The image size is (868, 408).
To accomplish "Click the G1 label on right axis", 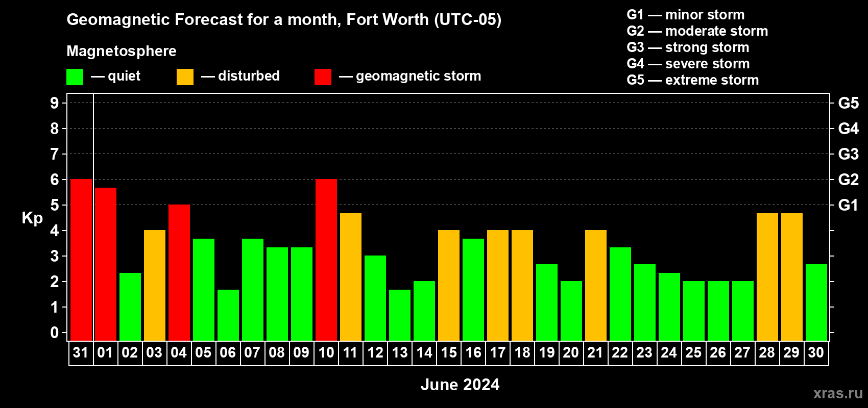I will coord(849,205).
